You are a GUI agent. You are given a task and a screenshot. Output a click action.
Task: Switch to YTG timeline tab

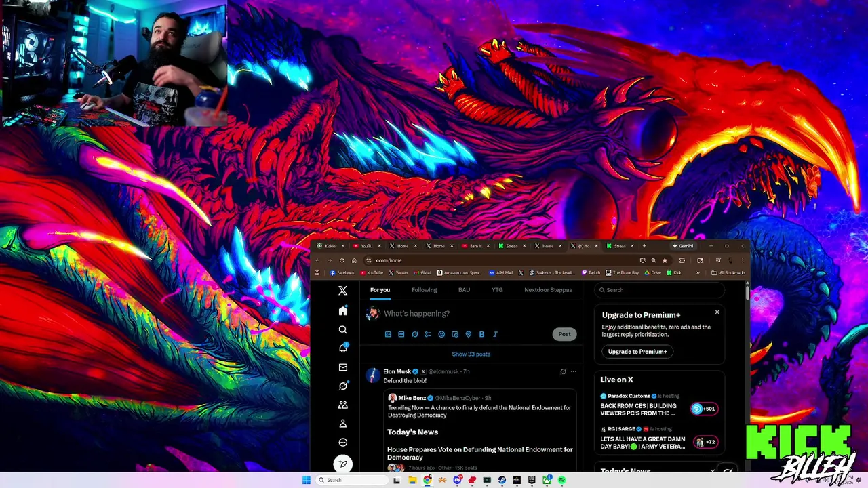coord(497,290)
